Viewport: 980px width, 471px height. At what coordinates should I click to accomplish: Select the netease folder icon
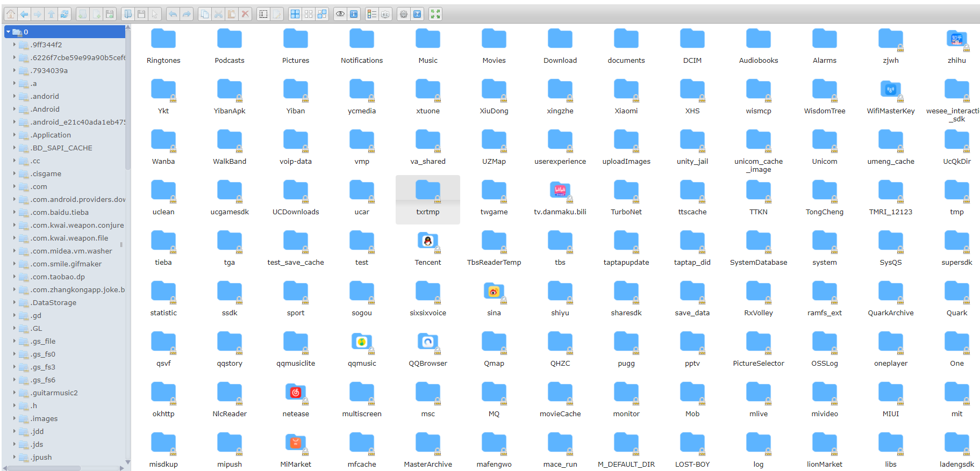click(x=296, y=394)
